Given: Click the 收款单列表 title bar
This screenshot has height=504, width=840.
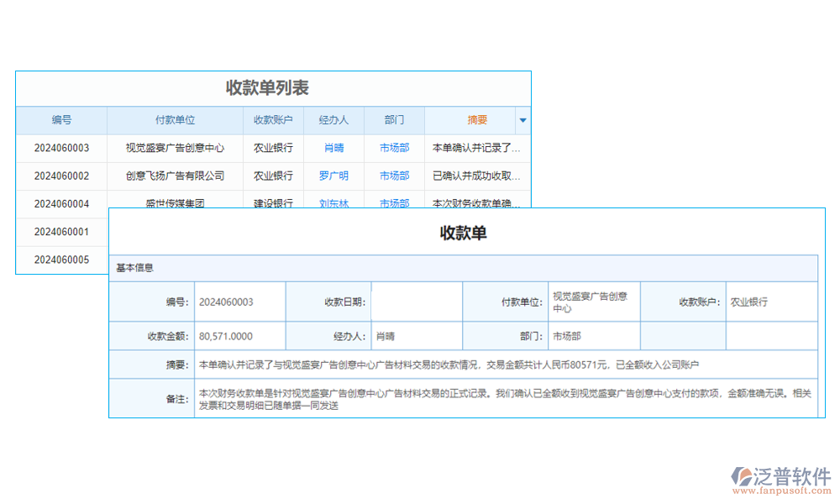Looking at the screenshot, I should [273, 87].
